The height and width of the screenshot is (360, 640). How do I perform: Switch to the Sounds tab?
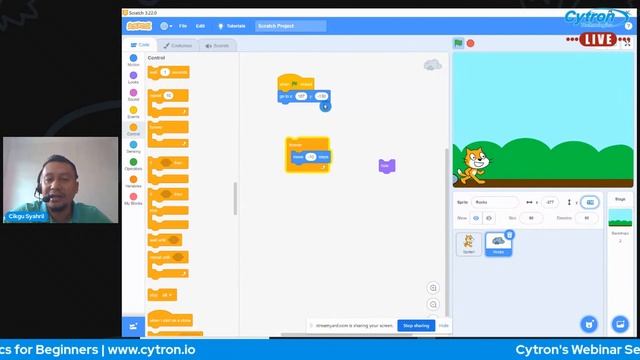click(217, 46)
